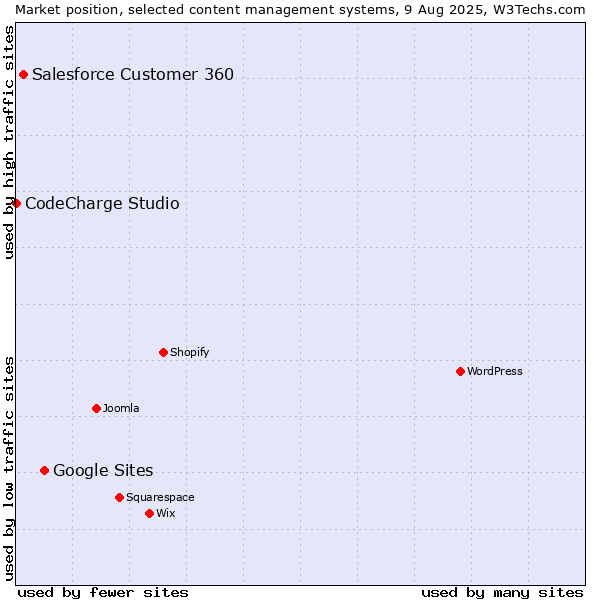Image resolution: width=600 pixels, height=600 pixels.
Task: Click the 'Squarespace' label text
Action: pos(160,497)
